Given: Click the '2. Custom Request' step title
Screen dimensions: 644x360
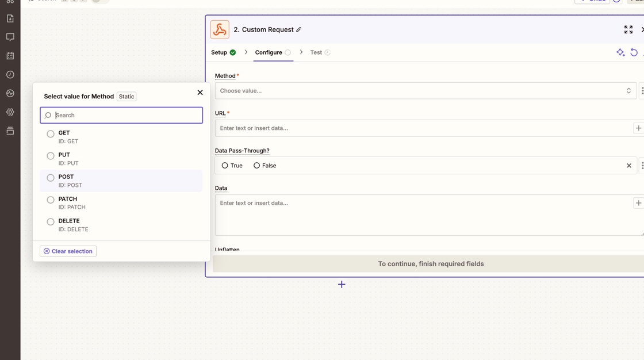Looking at the screenshot, I should pos(264,29).
